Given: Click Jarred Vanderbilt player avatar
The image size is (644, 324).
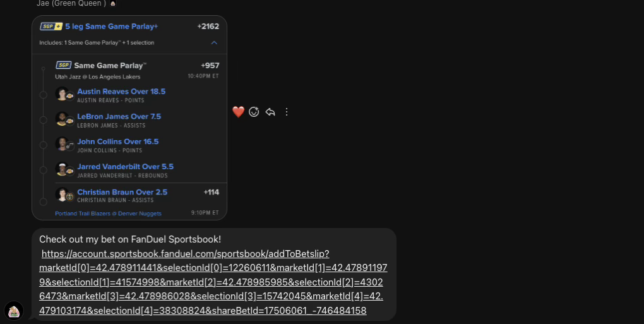Looking at the screenshot, I should pos(64,169).
